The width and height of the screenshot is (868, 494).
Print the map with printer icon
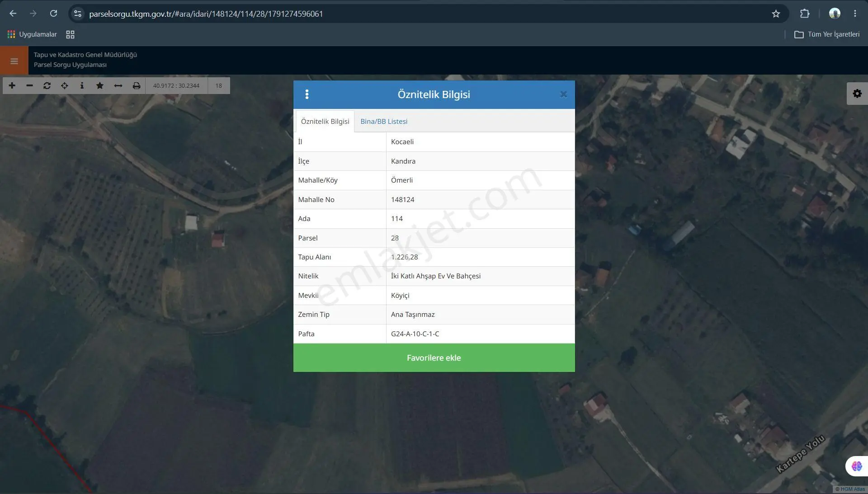[x=136, y=85]
